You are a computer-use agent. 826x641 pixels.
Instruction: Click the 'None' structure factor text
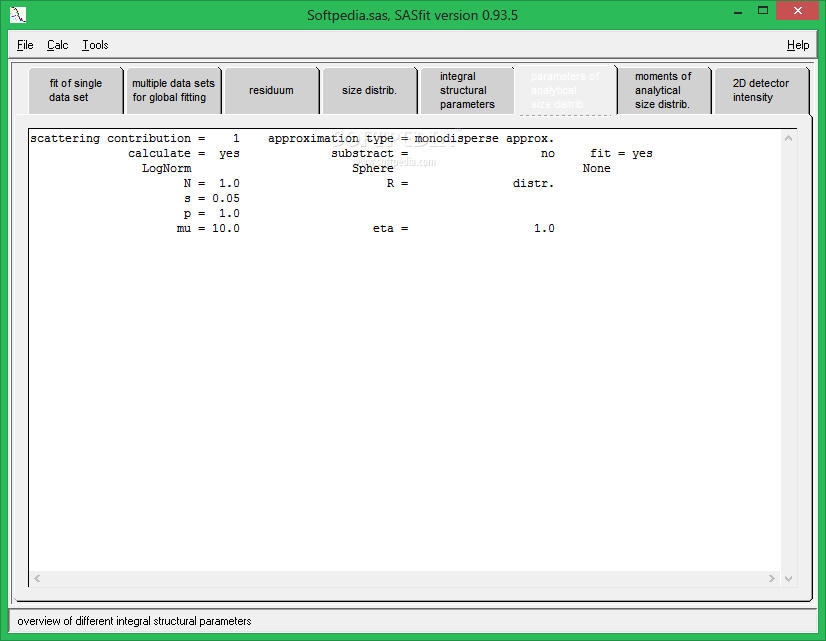point(596,168)
